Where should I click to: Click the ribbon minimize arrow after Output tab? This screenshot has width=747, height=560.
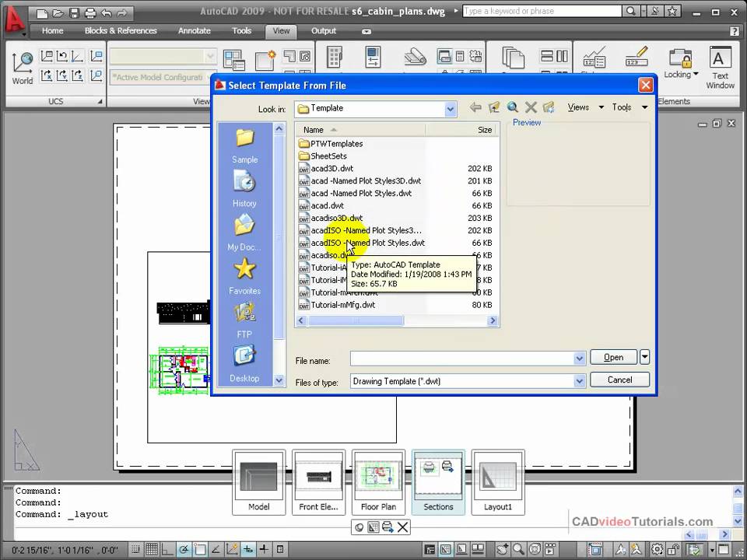tap(366, 31)
